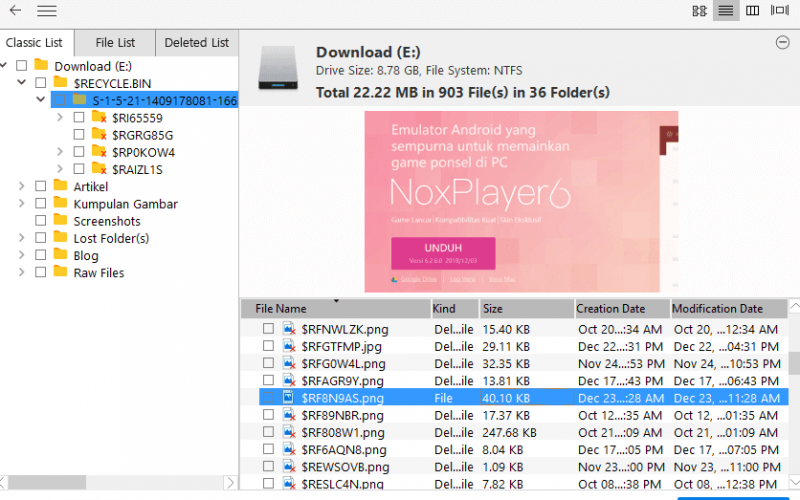Expand the Artikel folder node
800x500 pixels.
point(21,186)
